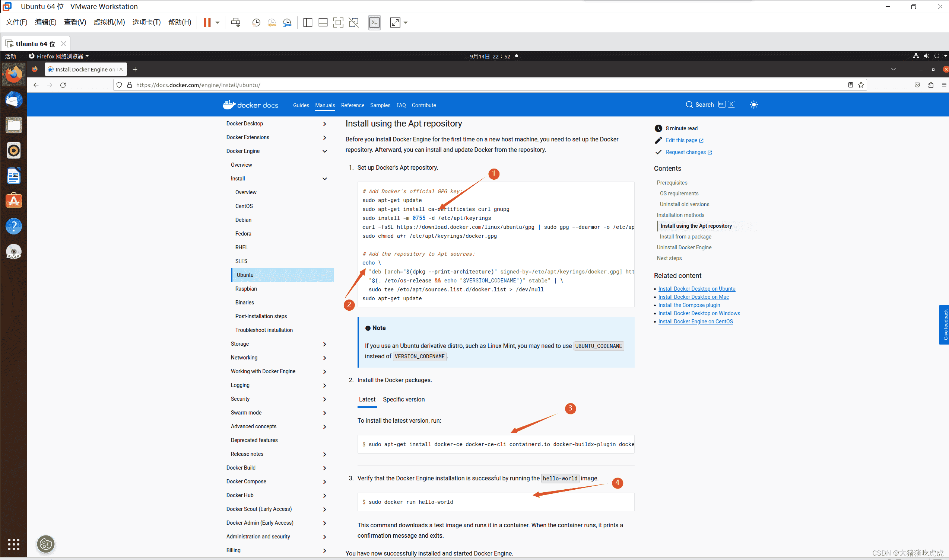Click Edit this page link
The height and width of the screenshot is (560, 949).
pos(681,140)
